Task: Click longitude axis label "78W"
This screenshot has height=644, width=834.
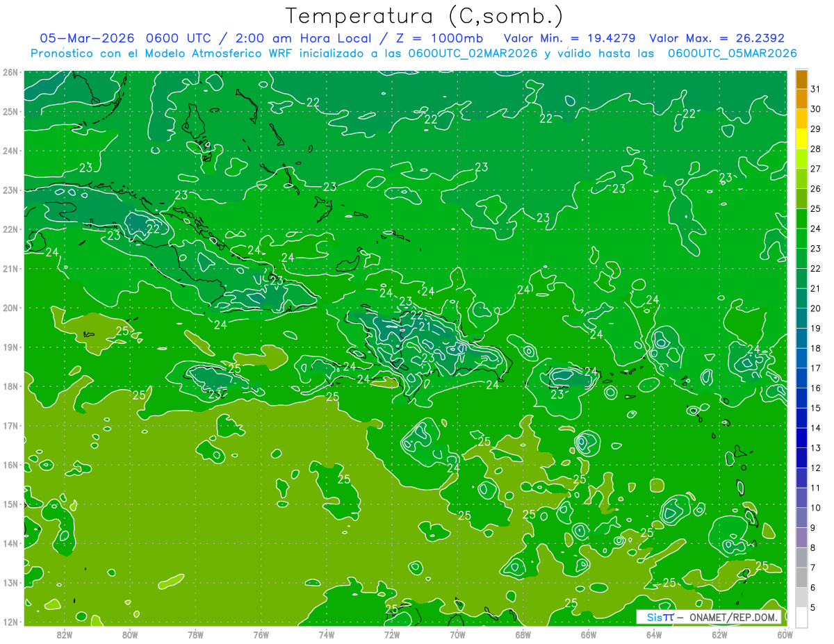Action: (x=195, y=634)
